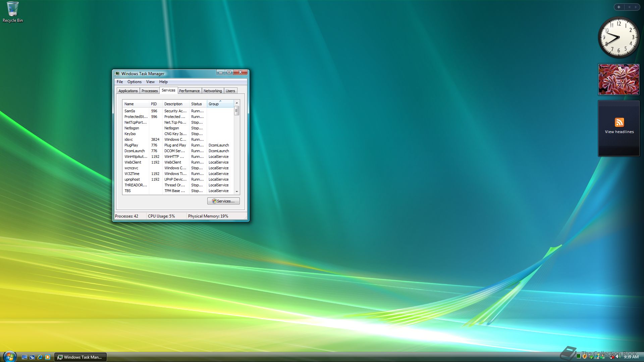Open the volume speaker tray icon
The height and width of the screenshot is (362, 644).
(618, 356)
